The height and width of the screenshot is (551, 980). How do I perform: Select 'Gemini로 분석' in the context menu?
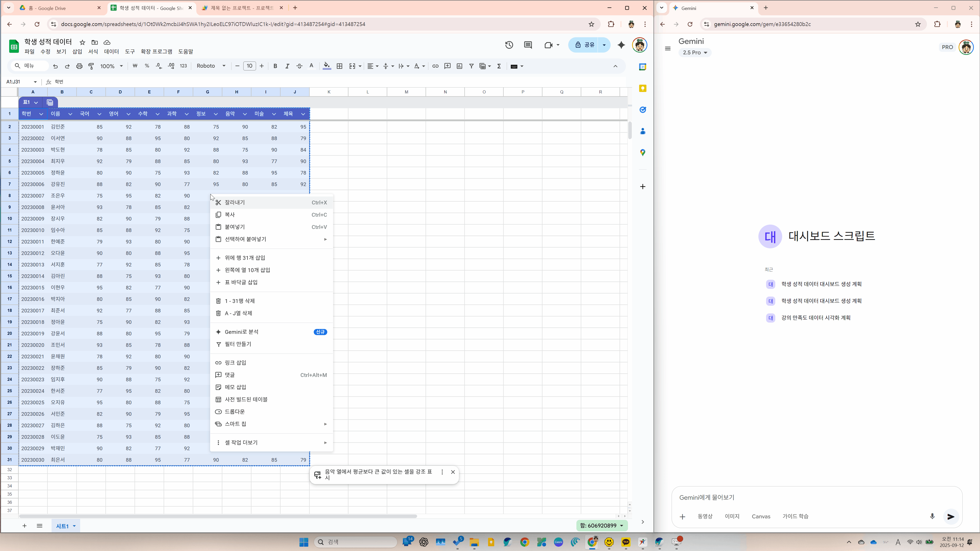pyautogui.click(x=241, y=332)
